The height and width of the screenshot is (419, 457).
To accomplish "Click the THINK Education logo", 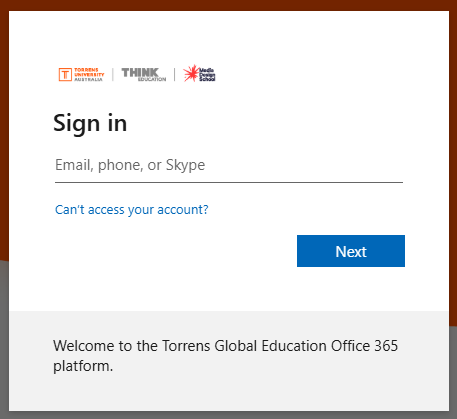I will (x=144, y=74).
